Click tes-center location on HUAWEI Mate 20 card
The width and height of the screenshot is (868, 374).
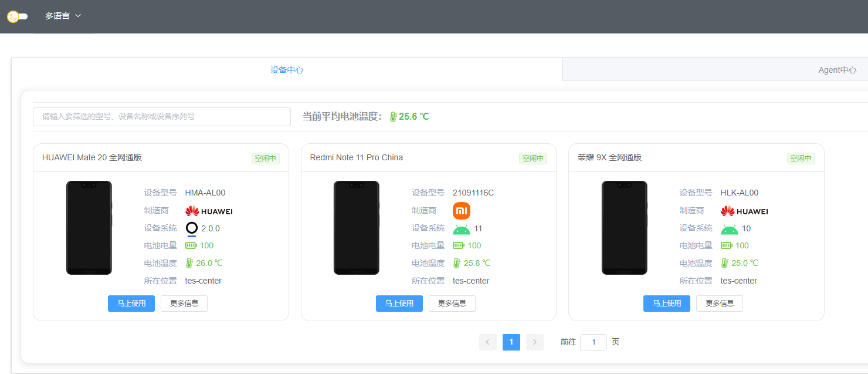204,281
